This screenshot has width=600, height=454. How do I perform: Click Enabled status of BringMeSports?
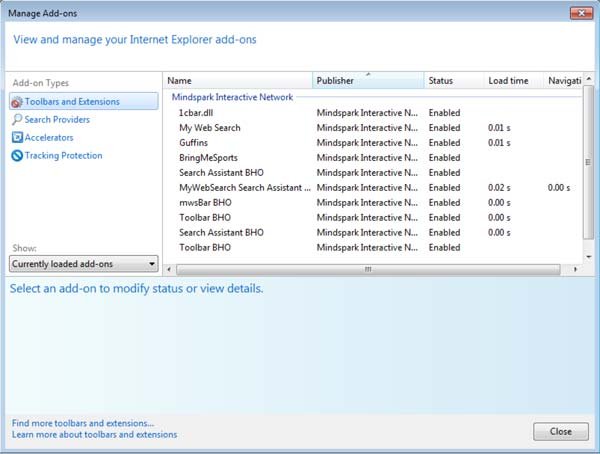coord(444,158)
